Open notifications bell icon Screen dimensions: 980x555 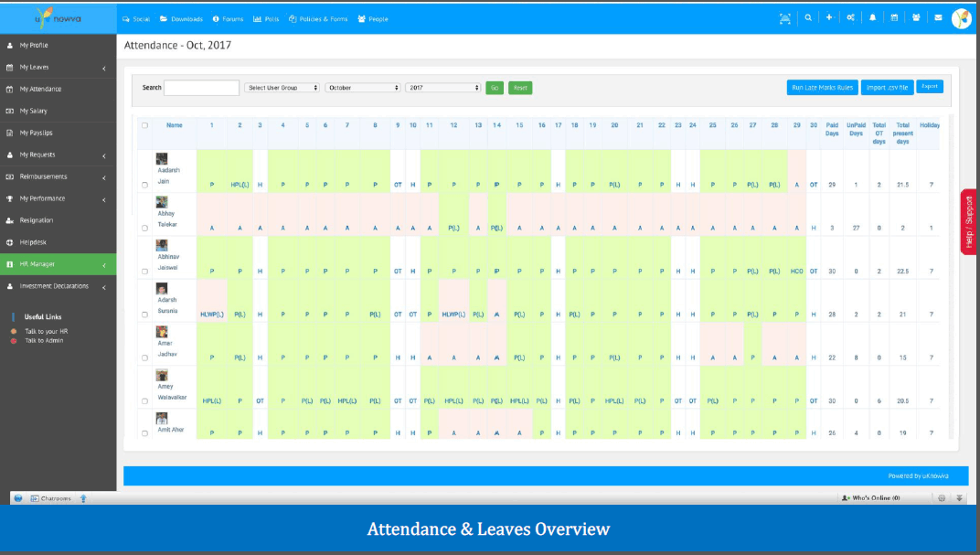click(872, 18)
